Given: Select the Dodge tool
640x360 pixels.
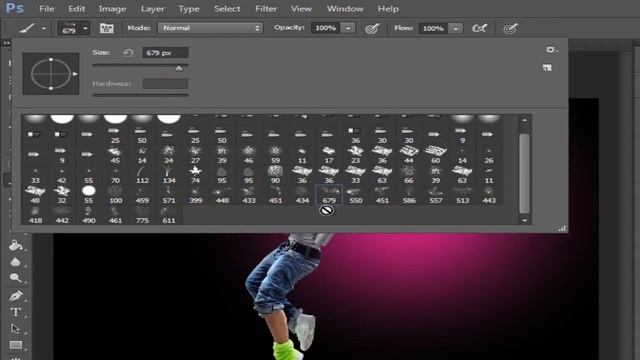Looking at the screenshot, I should click(16, 278).
